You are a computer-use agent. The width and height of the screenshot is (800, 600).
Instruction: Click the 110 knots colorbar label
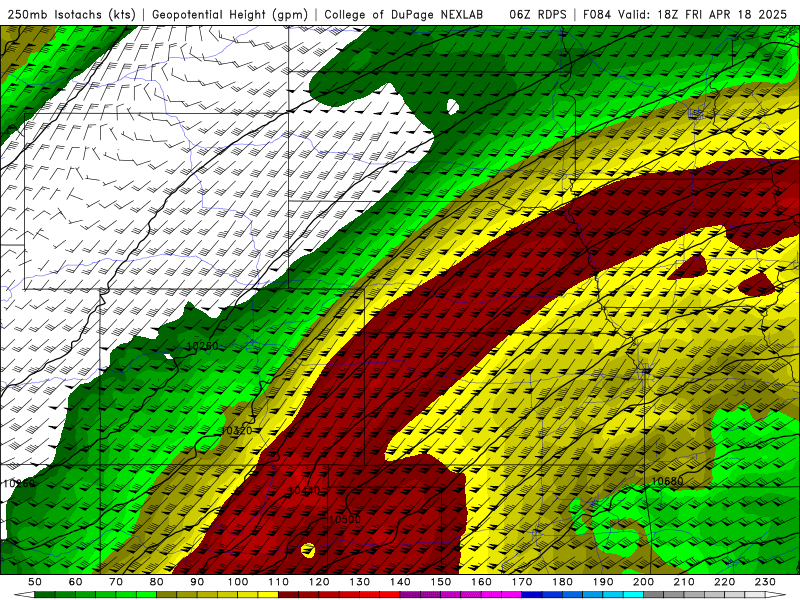[278, 582]
